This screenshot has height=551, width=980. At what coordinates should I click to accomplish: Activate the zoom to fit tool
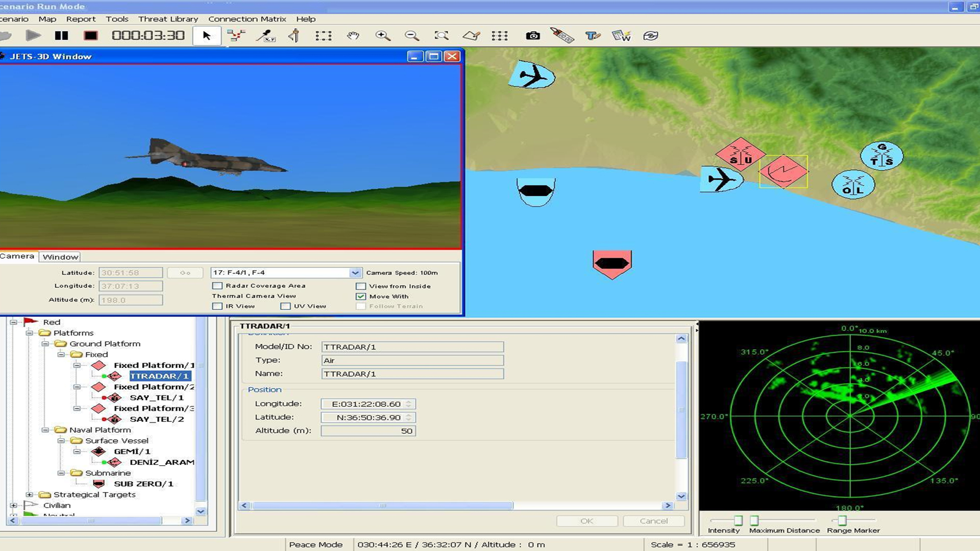[442, 36]
